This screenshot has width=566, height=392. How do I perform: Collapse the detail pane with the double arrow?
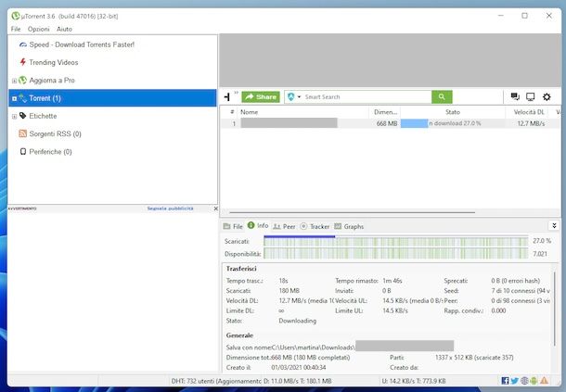pyautogui.click(x=554, y=226)
